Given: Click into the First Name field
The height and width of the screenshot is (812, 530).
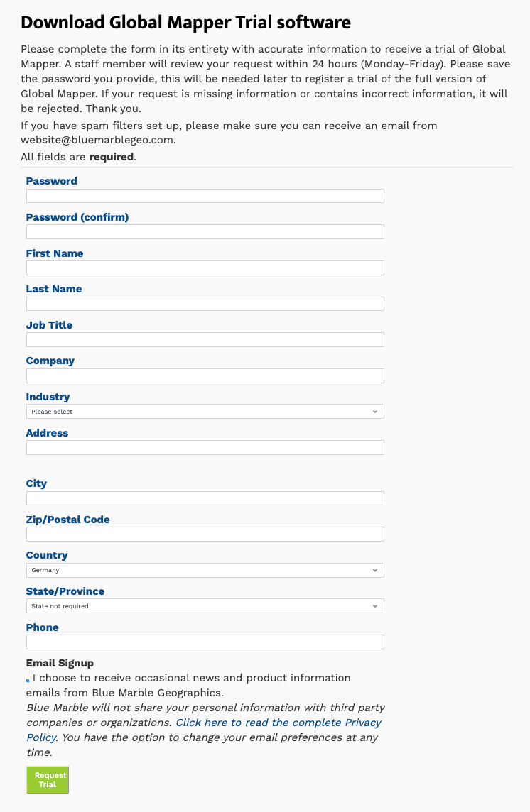Looking at the screenshot, I should [205, 268].
